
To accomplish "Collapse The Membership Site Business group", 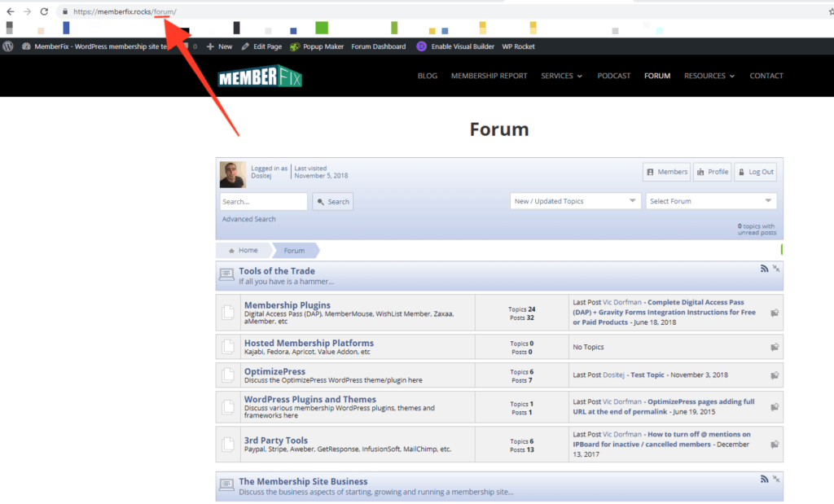I will coord(776,479).
